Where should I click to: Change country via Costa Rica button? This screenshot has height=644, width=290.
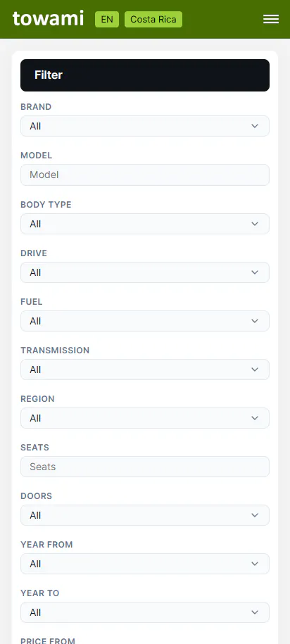point(153,19)
